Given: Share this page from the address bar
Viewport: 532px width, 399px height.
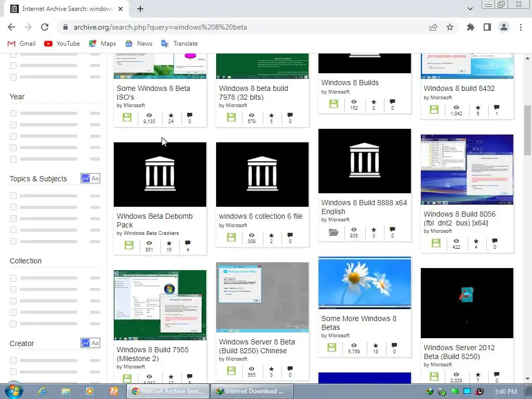Looking at the screenshot, I should pyautogui.click(x=433, y=27).
